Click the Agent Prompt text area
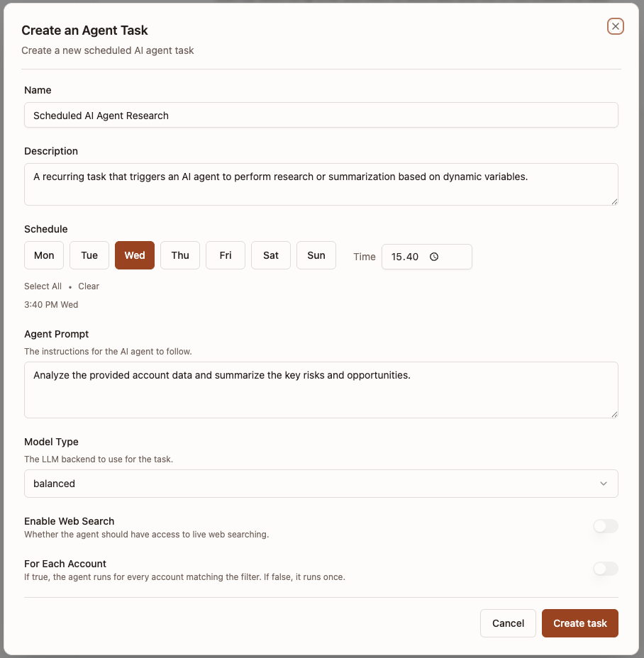 (x=321, y=389)
